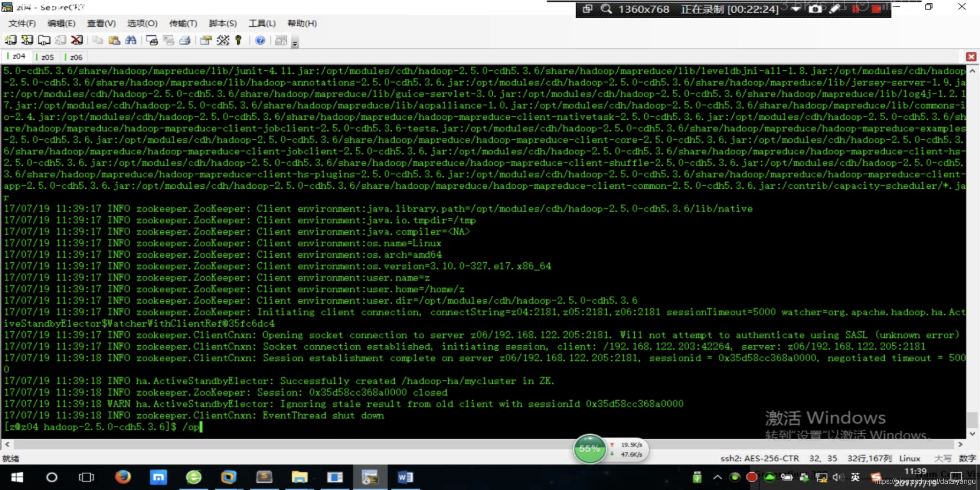Click the Connect in Tab icon
Screen dimensions: 980x490
pyautogui.click(x=44, y=40)
